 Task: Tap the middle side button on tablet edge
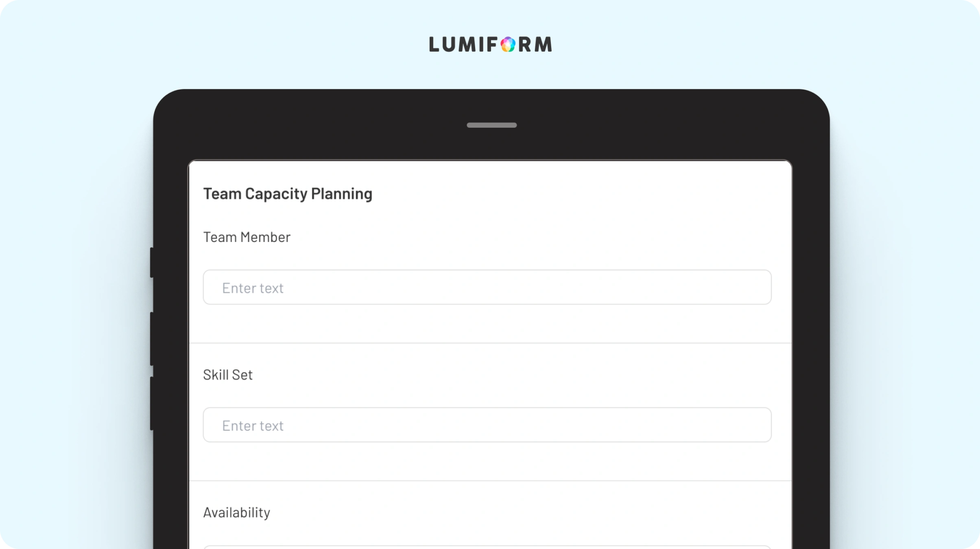point(152,339)
